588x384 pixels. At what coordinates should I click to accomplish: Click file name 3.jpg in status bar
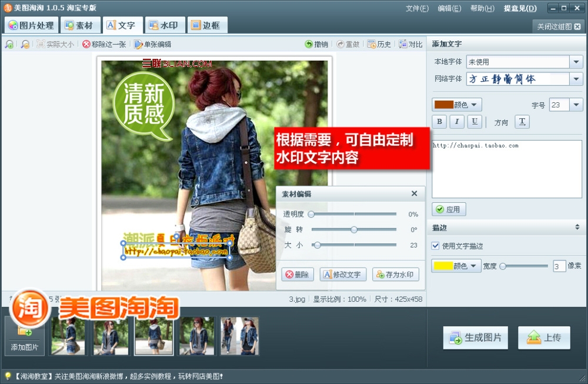[x=296, y=299]
